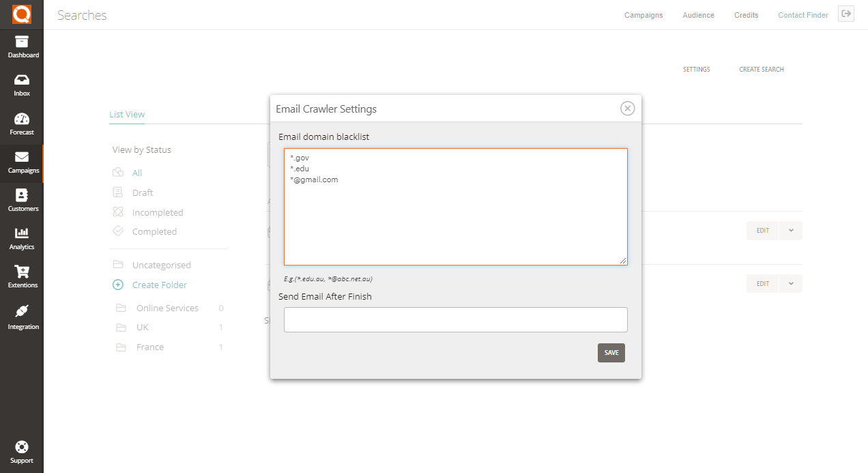Open the Campaigns menu in the header
The width and height of the screenshot is (868, 473).
[643, 14]
